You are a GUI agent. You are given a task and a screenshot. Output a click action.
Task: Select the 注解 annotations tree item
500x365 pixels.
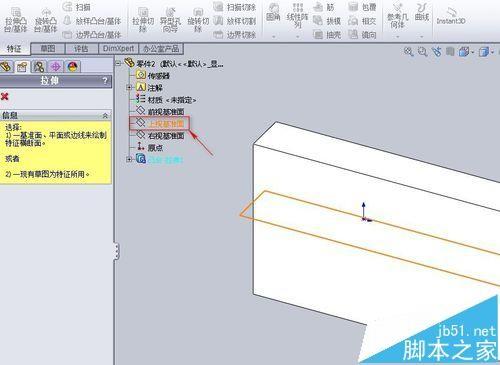[x=149, y=87]
